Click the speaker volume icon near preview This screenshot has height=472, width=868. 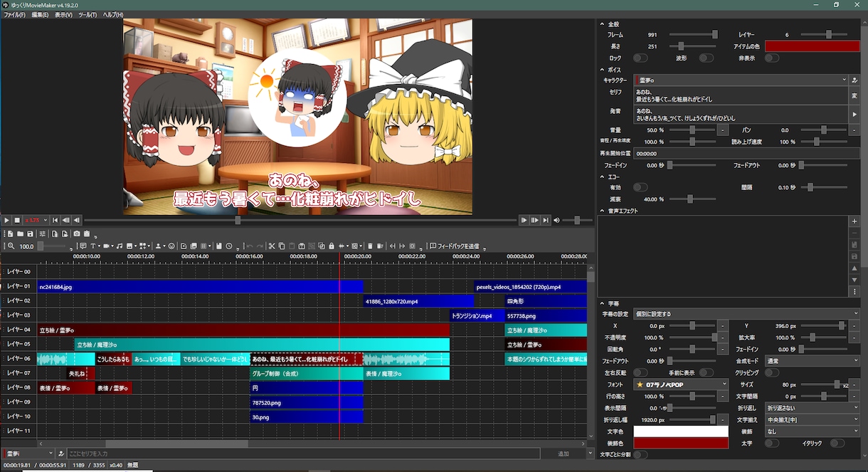(x=557, y=221)
